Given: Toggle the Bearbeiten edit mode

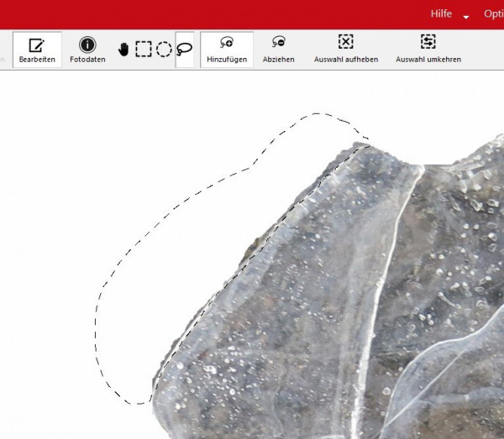Looking at the screenshot, I should click(37, 50).
